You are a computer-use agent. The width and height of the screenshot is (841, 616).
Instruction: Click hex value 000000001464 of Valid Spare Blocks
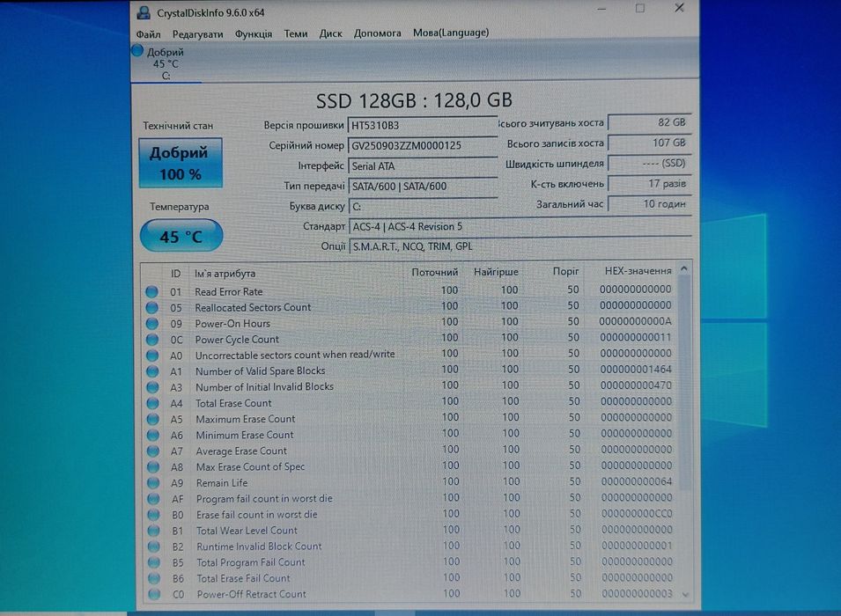click(636, 369)
